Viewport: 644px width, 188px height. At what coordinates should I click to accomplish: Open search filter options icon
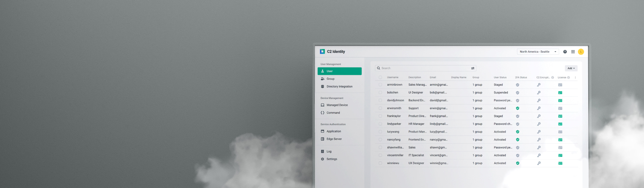click(x=473, y=68)
